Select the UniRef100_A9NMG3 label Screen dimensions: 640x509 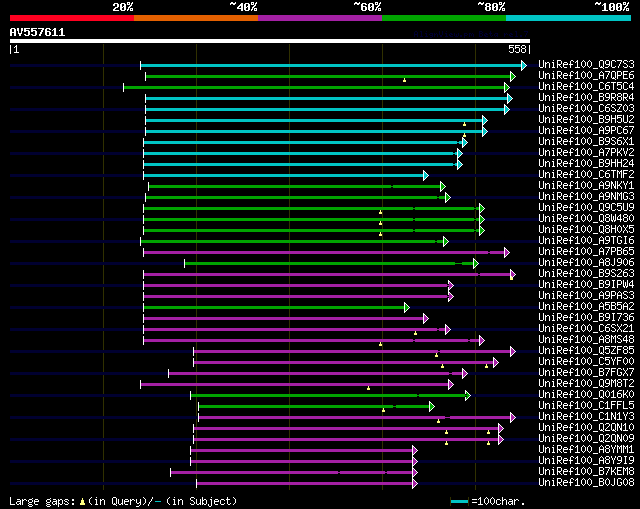(x=586, y=197)
